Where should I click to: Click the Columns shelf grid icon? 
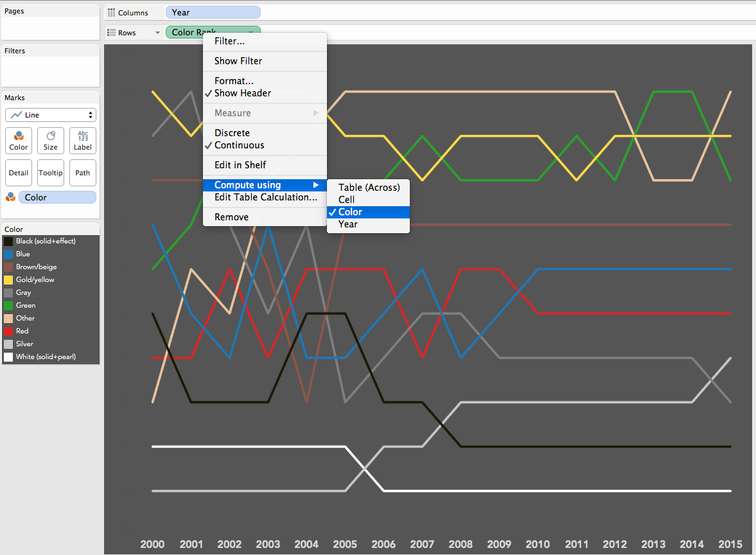[x=111, y=13]
